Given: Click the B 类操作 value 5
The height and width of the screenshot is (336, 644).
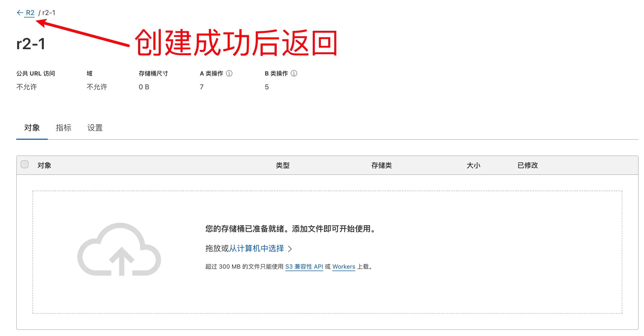Looking at the screenshot, I should pyautogui.click(x=267, y=87).
